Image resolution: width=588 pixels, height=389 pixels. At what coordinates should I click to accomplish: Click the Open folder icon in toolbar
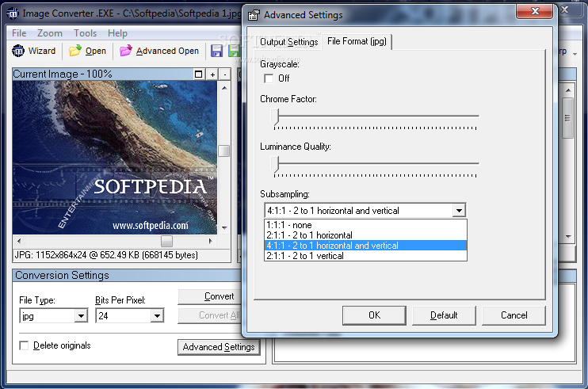[75, 51]
